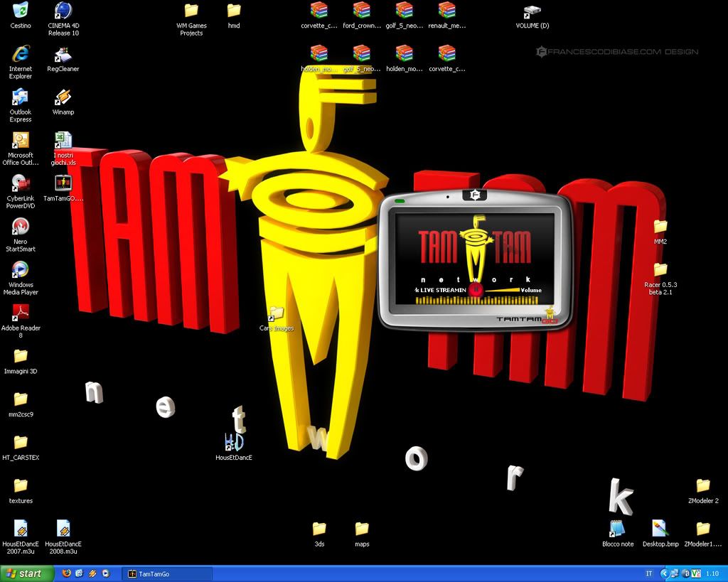
Task: Select the Windows Media Player shortcut
Action: click(x=21, y=270)
